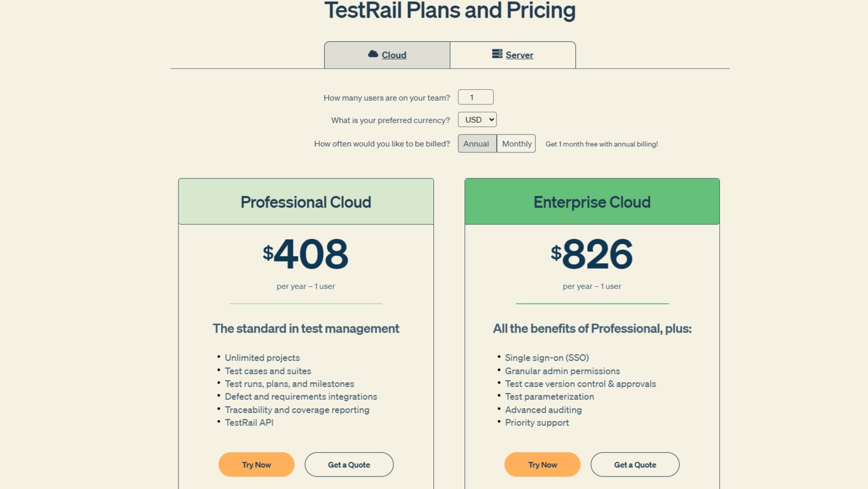Switch billing to Monthly
The width and height of the screenshot is (868, 489).
coord(517,144)
